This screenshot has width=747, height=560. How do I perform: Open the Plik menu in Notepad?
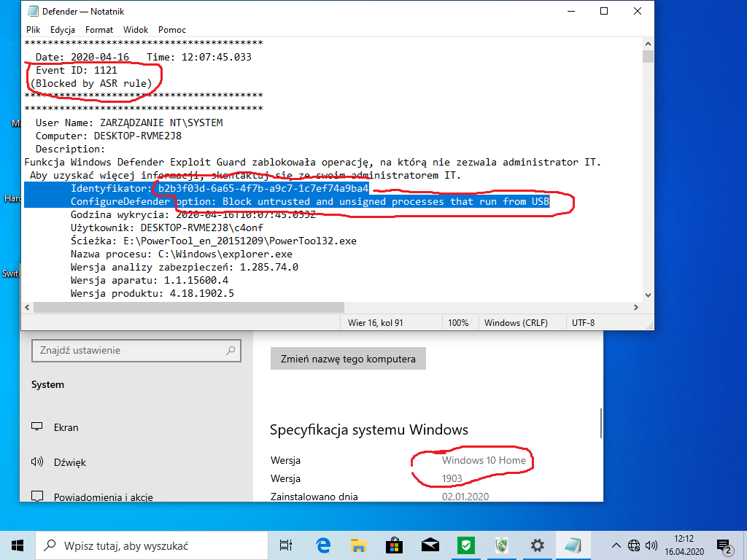point(34,29)
